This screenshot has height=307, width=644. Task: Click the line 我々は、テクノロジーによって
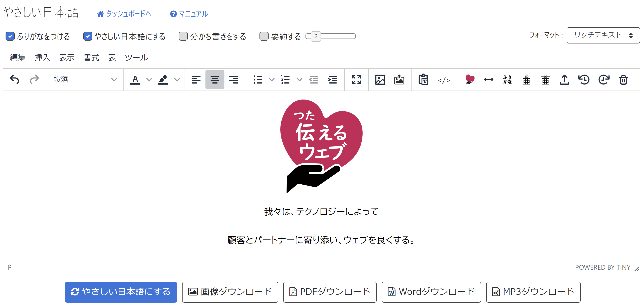click(321, 212)
